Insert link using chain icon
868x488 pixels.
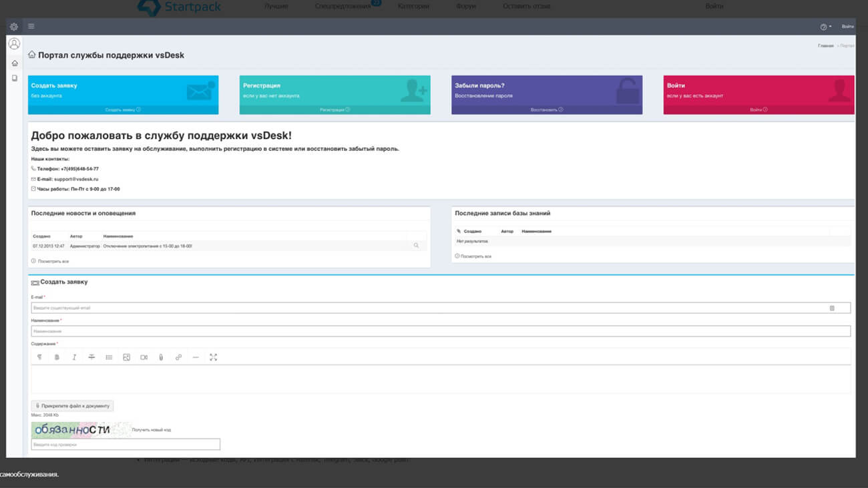[178, 357]
